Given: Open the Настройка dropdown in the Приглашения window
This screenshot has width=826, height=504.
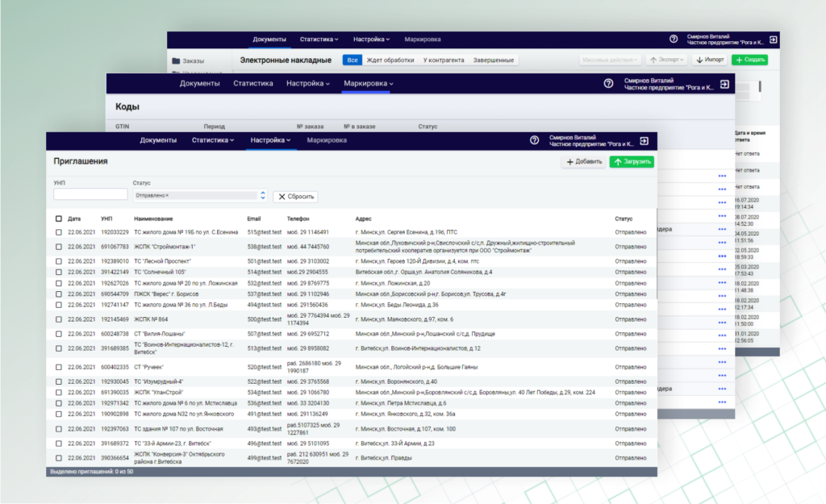Looking at the screenshot, I should click(271, 140).
